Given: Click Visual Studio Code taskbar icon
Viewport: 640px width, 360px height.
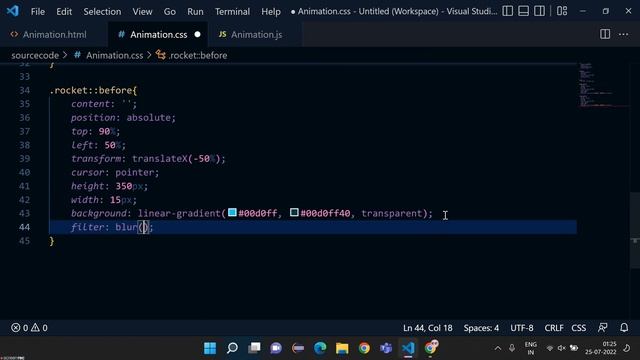Looking at the screenshot, I should [408, 348].
